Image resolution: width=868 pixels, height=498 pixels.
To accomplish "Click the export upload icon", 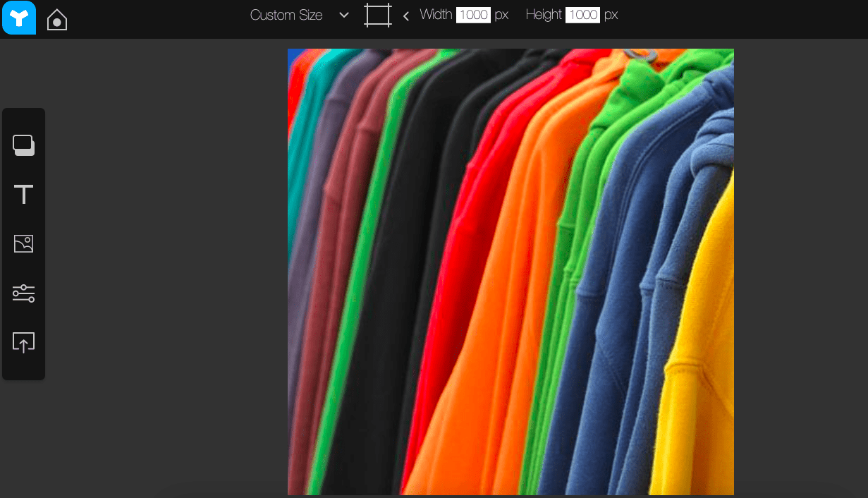I will coord(24,343).
